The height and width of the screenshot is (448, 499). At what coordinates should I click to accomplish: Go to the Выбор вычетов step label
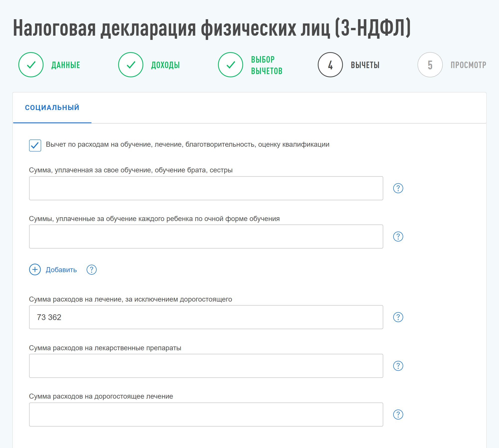tap(267, 65)
